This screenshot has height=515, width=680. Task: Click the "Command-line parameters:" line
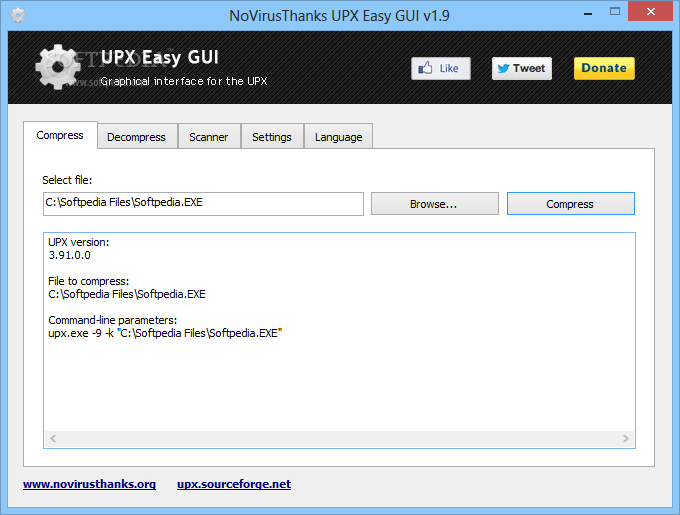tap(113, 320)
